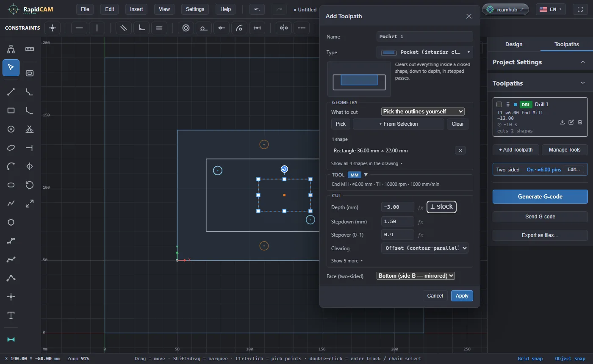Open the Settings menu

[195, 9]
